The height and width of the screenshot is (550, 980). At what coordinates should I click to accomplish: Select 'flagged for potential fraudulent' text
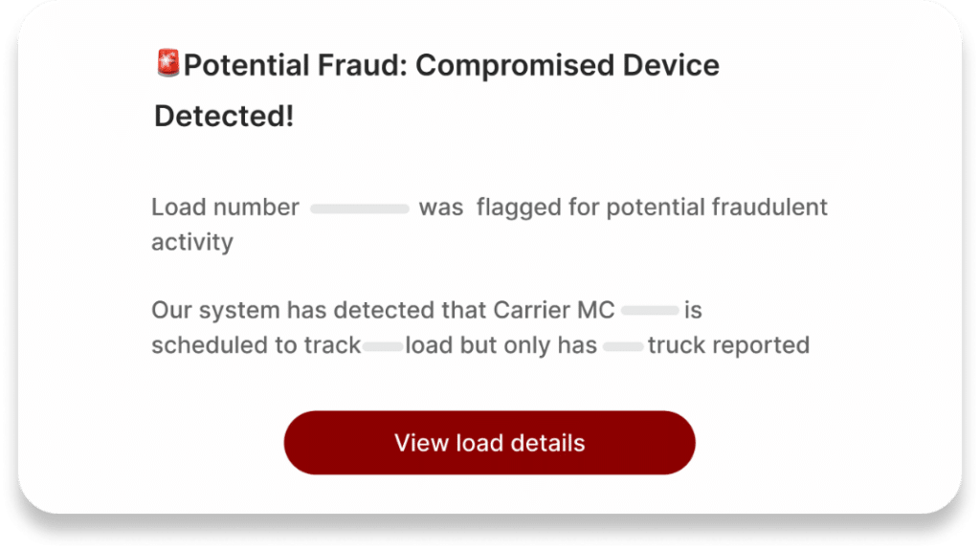point(652,208)
